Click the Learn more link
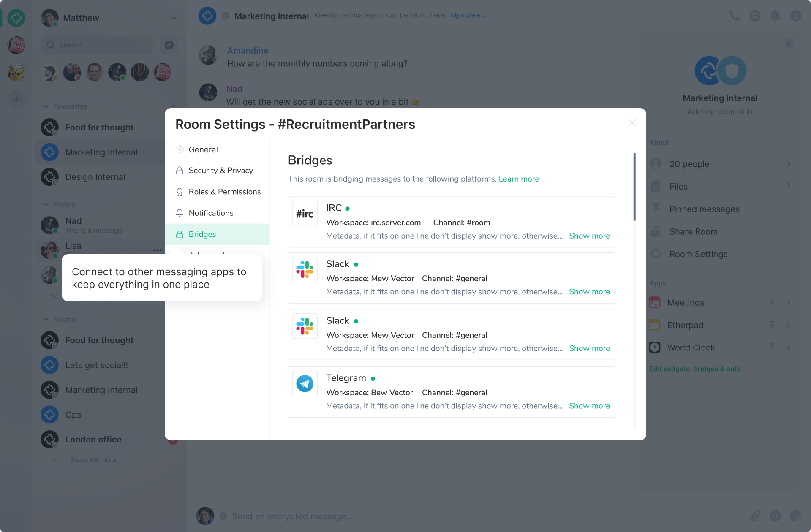811x532 pixels. pos(519,179)
